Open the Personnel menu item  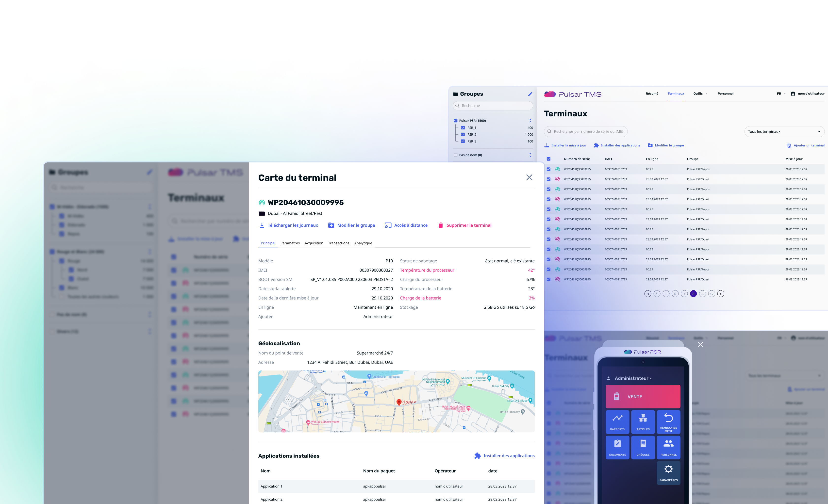point(726,94)
